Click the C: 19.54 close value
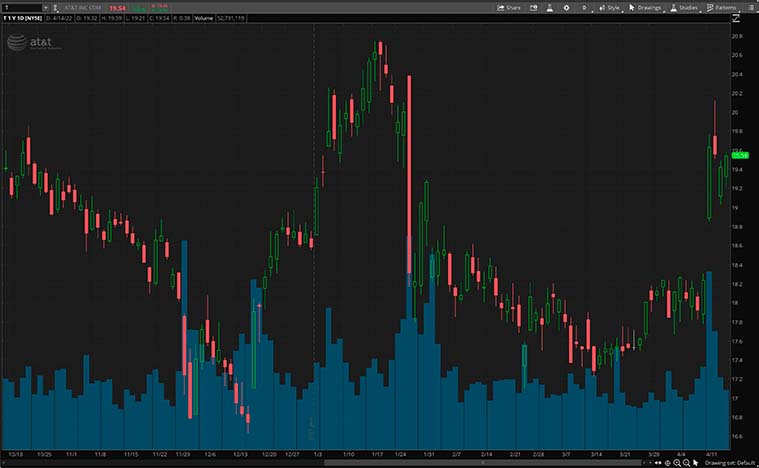759x468 pixels. (159, 18)
